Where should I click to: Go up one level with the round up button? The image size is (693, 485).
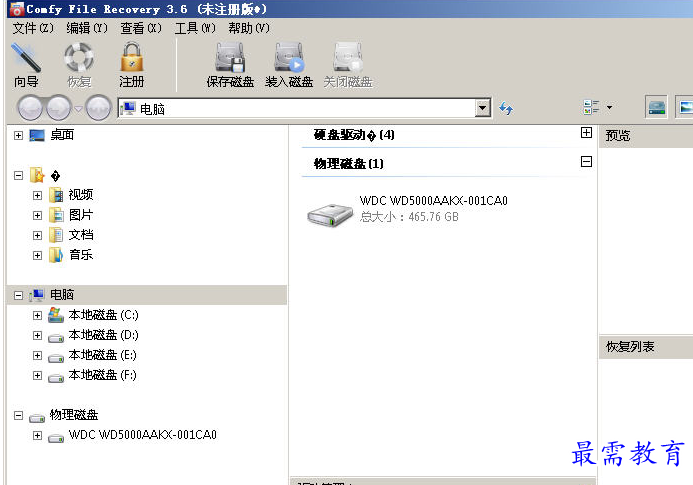click(x=98, y=107)
